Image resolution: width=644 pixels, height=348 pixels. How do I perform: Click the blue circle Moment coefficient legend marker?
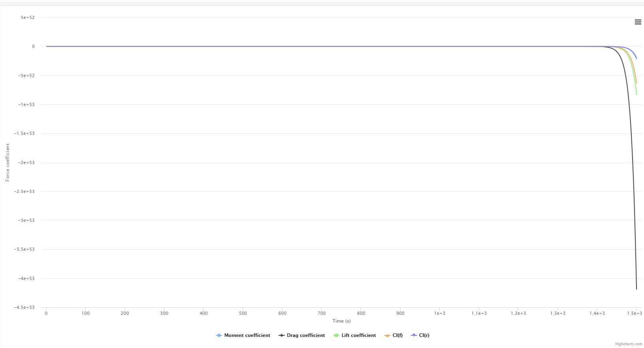pyautogui.click(x=219, y=335)
